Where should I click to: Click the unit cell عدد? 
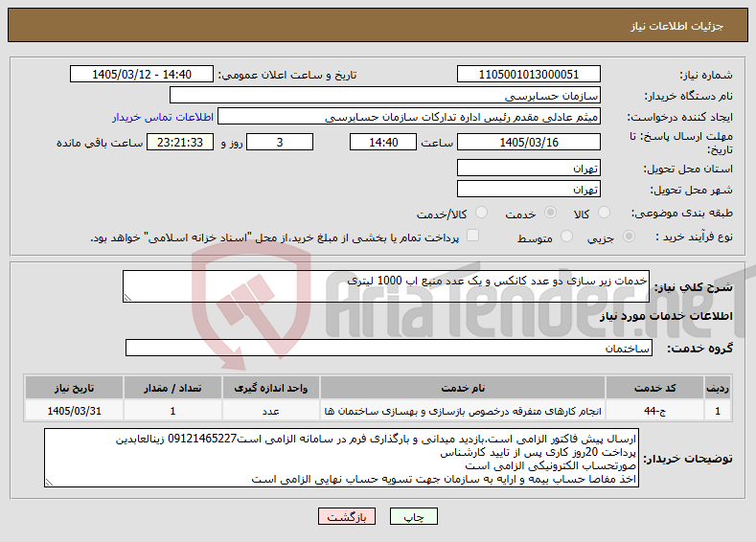coord(270,411)
